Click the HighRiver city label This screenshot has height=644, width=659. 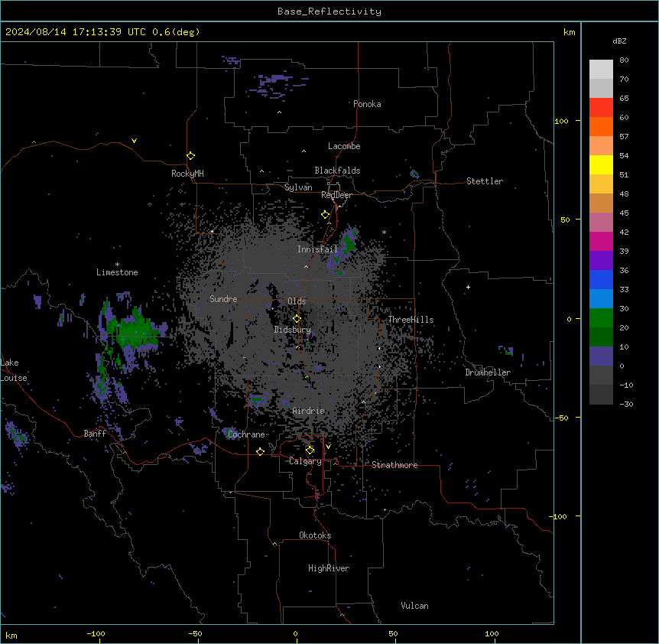coord(329,568)
